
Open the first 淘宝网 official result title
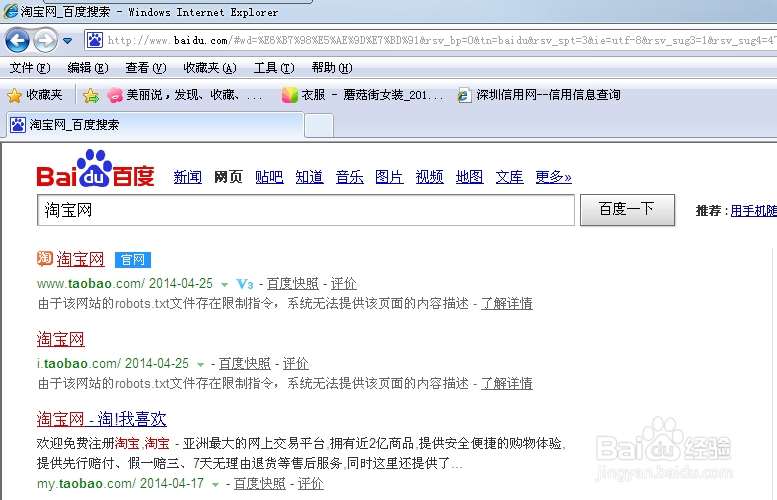[x=80, y=259]
